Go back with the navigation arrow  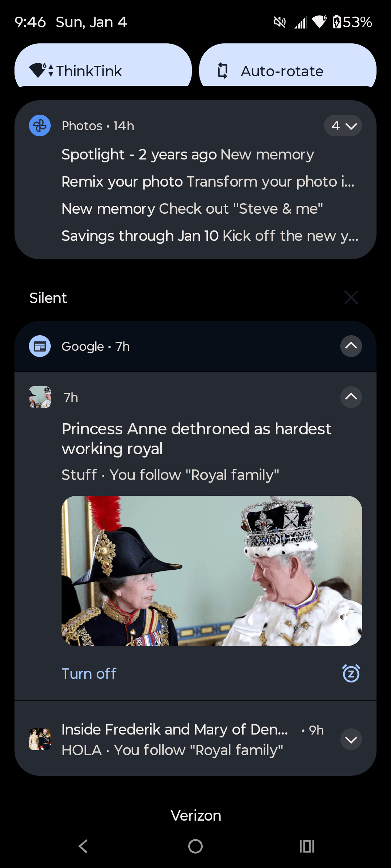click(x=83, y=846)
